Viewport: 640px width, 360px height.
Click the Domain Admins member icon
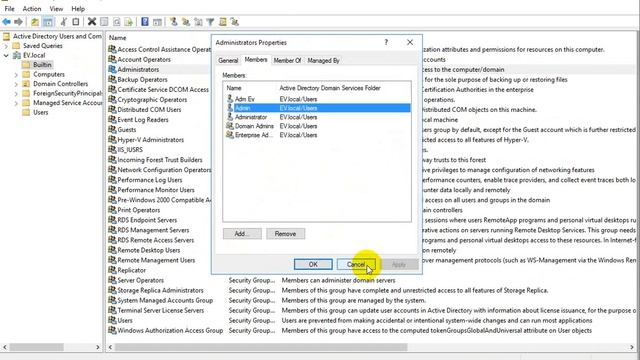tap(230, 126)
